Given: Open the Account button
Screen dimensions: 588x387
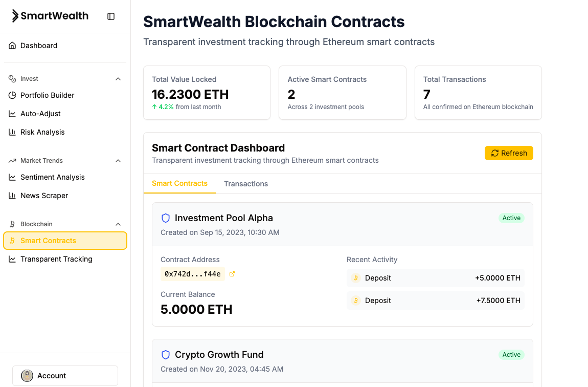Looking at the screenshot, I should [65, 376].
